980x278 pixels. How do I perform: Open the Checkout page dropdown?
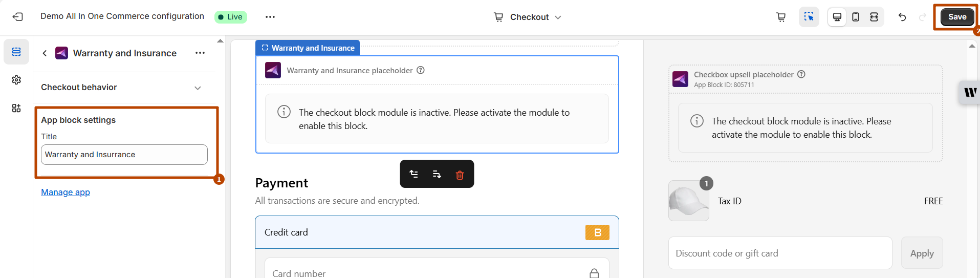528,17
